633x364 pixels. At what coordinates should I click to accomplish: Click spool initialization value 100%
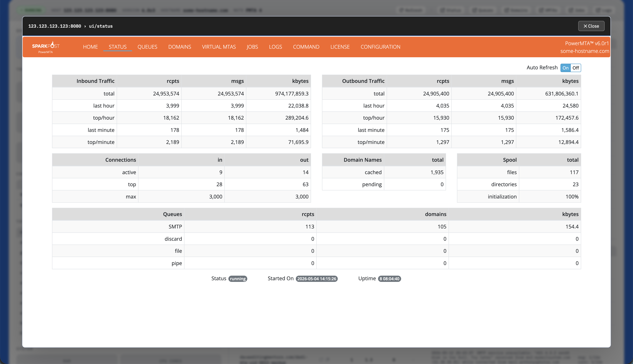click(x=572, y=196)
